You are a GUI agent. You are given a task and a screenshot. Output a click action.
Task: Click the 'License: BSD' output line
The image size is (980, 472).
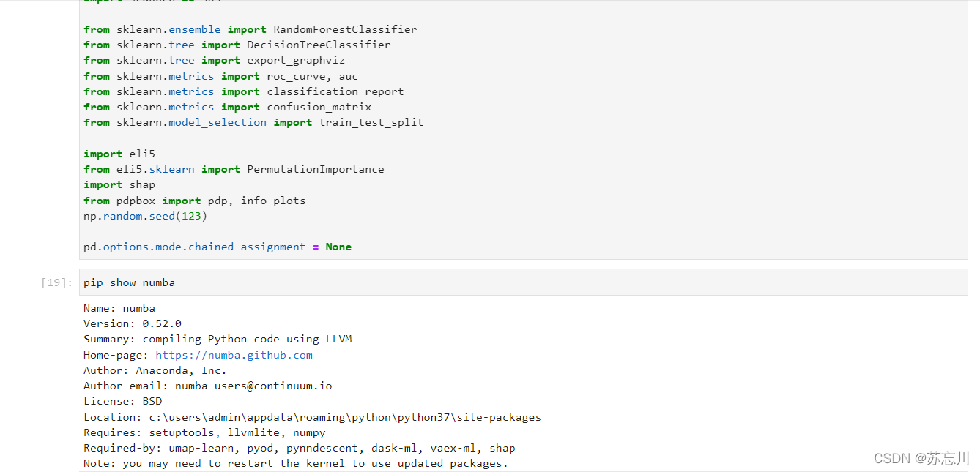123,401
